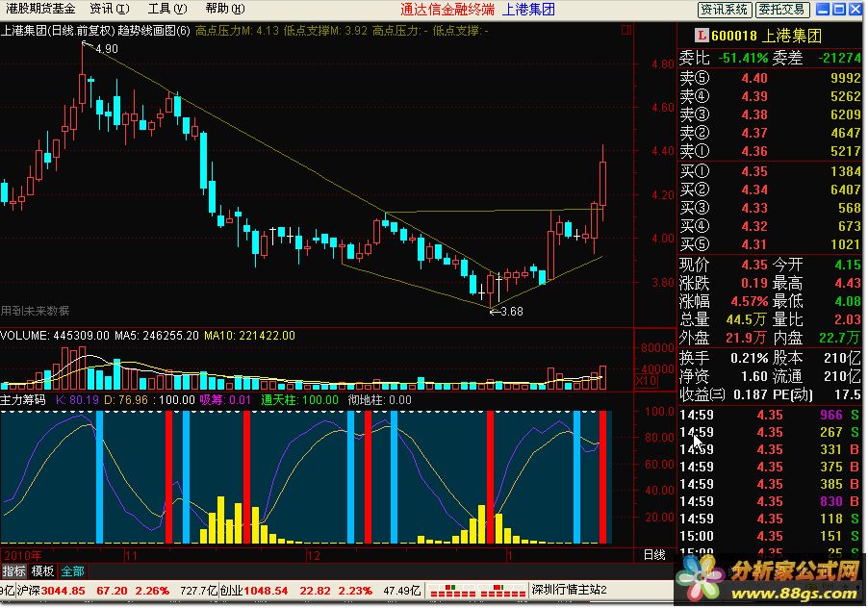Click the small red box icon at chart corner

coord(626,31)
